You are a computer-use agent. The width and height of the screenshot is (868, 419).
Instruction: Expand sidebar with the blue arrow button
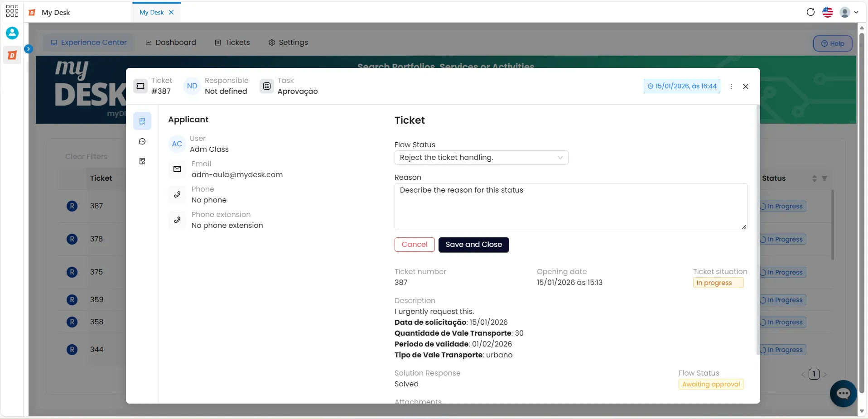tap(29, 48)
